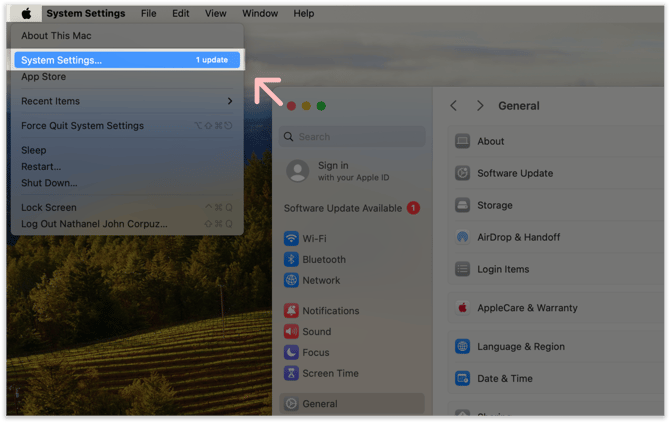Open Focus using the moon icon

pos(291,353)
